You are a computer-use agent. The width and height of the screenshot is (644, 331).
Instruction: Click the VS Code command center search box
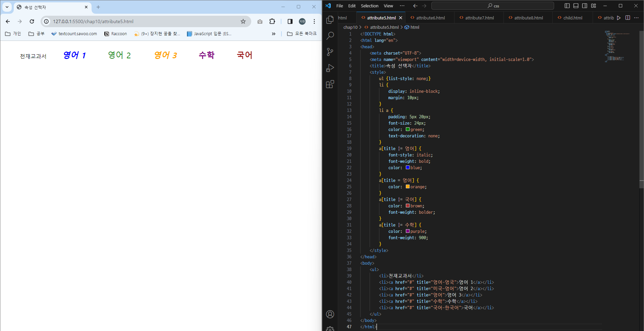493,6
